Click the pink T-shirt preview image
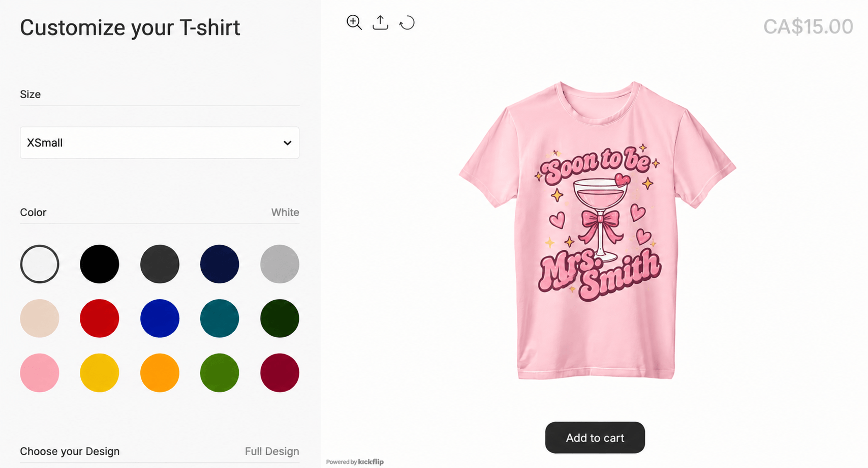 (597, 230)
